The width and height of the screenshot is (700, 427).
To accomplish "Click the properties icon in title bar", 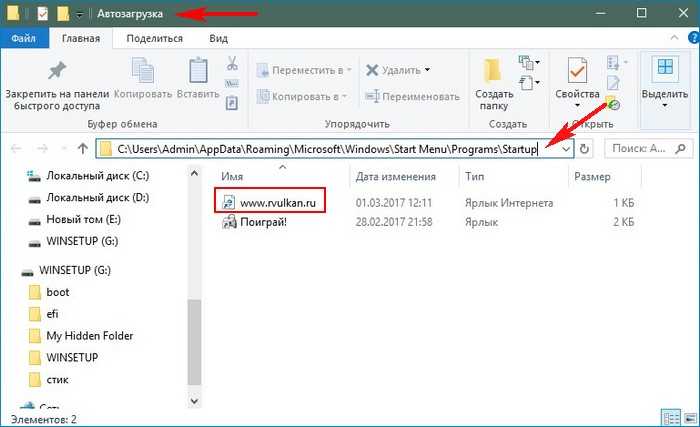I will point(42,14).
